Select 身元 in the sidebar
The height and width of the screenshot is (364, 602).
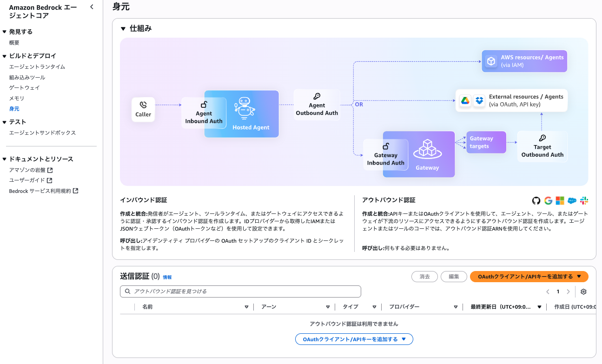14,108
